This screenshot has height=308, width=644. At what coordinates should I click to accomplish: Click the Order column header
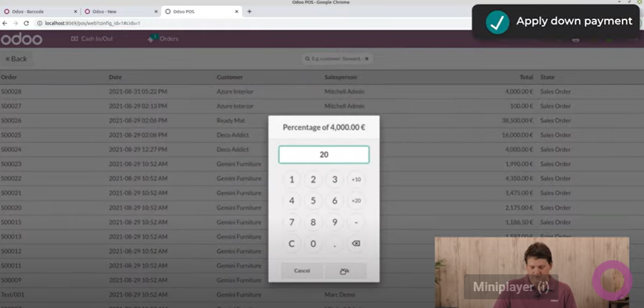[9, 77]
